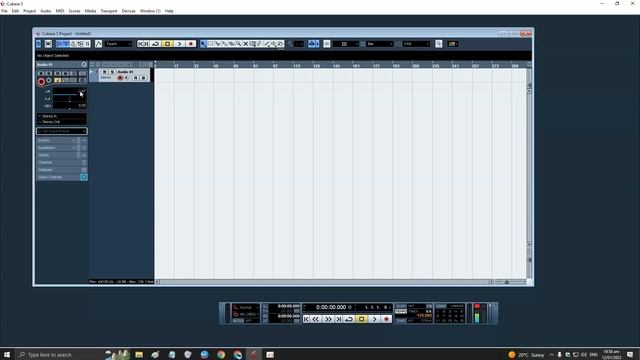The width and height of the screenshot is (640, 360).
Task: Rewind using the transport panel
Action: (316, 319)
